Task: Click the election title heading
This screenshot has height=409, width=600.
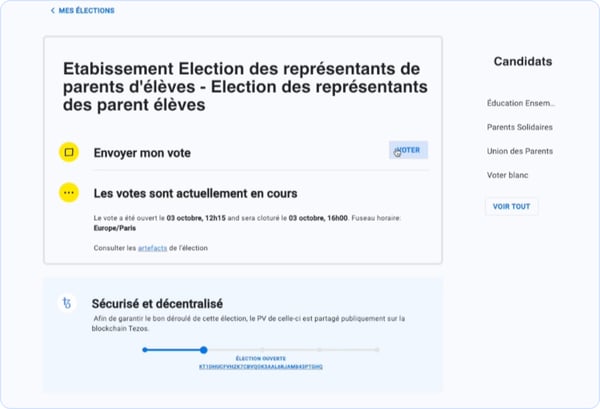Action: [238, 86]
